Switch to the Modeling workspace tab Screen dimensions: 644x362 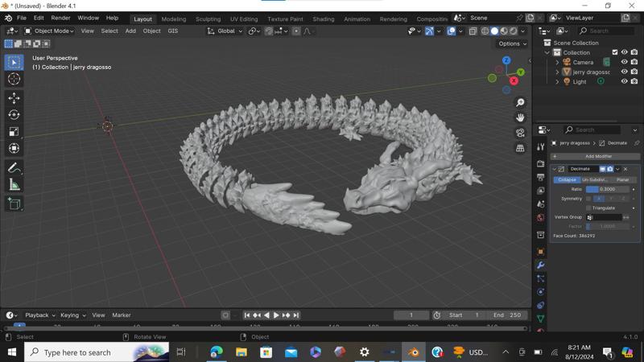[173, 19]
